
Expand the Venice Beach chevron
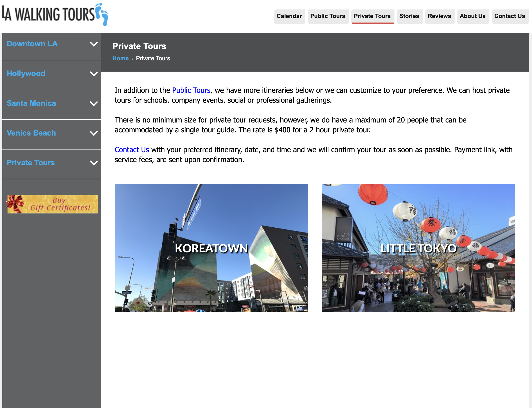[x=94, y=133]
